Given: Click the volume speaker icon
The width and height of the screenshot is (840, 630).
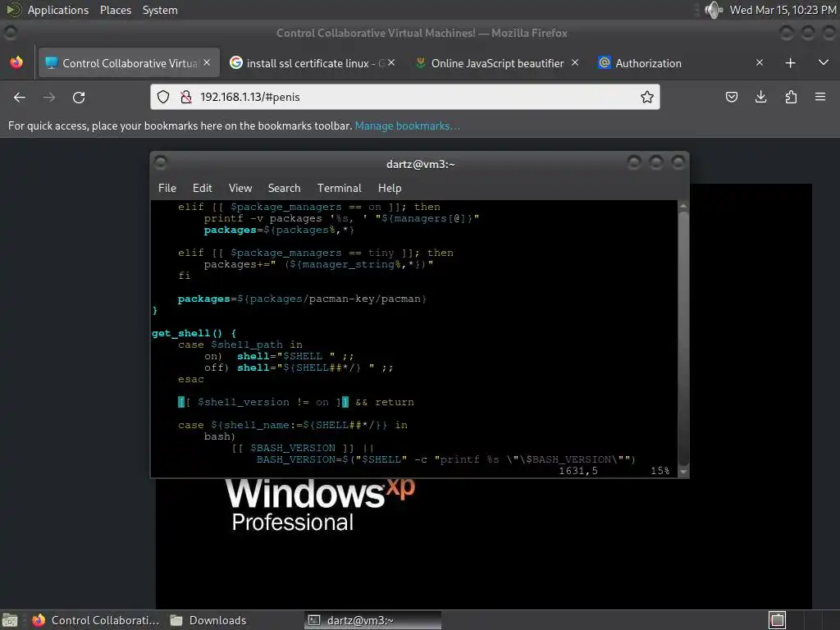Looking at the screenshot, I should click(714, 10).
